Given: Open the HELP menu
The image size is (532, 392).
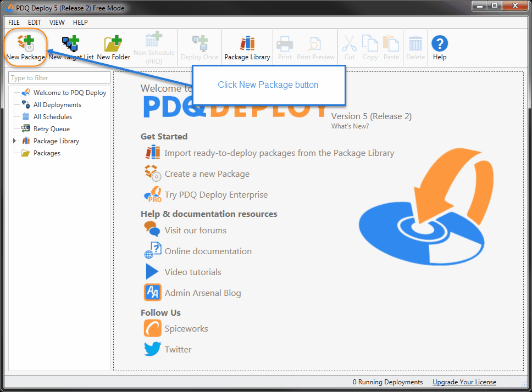Looking at the screenshot, I should (80, 23).
